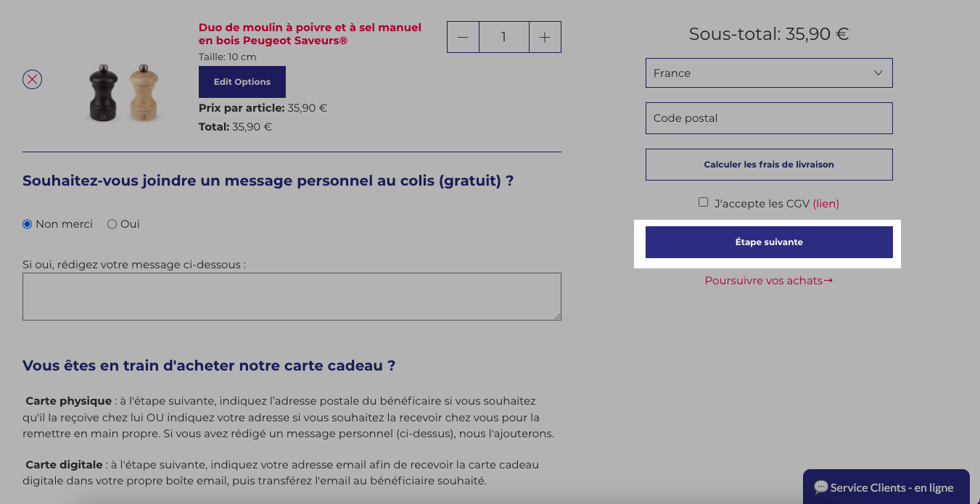Follow the Poursuivre vos achats link
The width and height of the screenshot is (980, 504).
tap(769, 281)
